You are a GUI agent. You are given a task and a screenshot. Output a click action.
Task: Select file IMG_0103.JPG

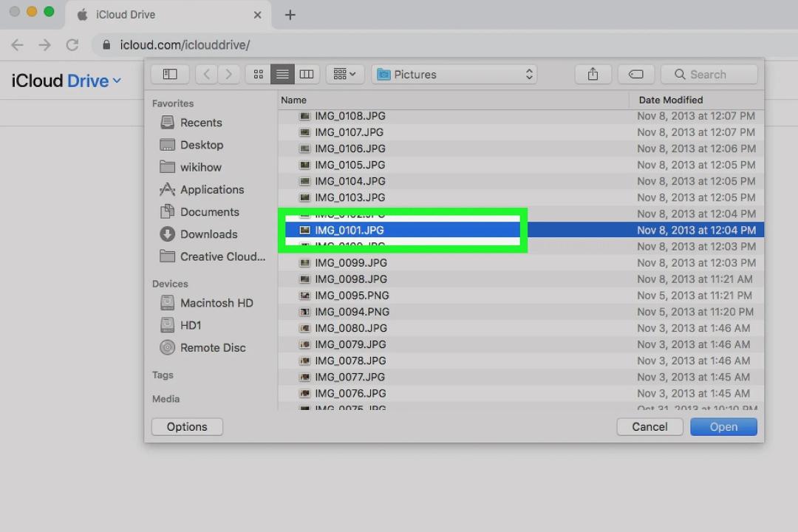point(521,197)
